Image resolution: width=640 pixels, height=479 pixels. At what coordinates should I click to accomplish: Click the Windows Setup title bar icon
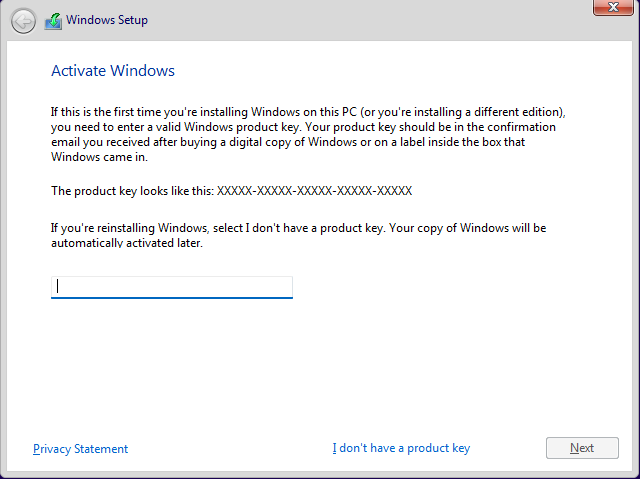click(x=53, y=20)
